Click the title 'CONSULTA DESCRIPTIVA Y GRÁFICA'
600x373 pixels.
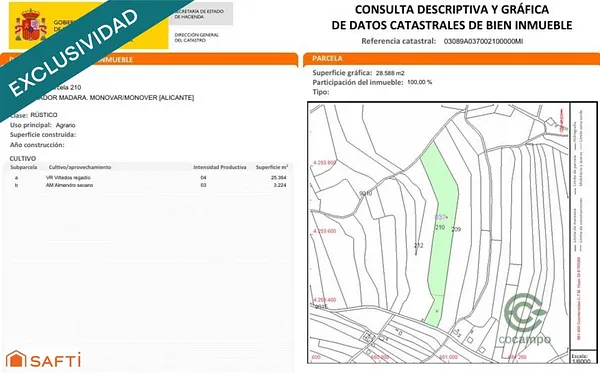click(x=452, y=9)
